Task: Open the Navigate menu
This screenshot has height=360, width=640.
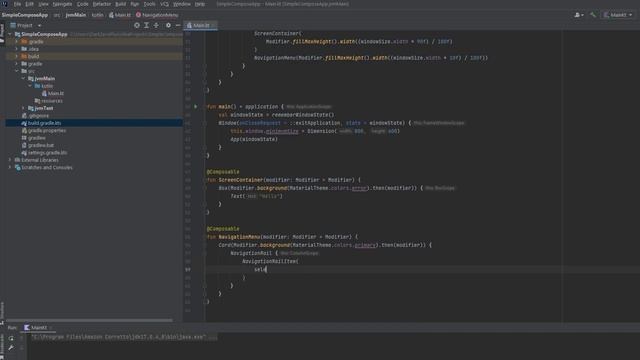Action: 62,4
